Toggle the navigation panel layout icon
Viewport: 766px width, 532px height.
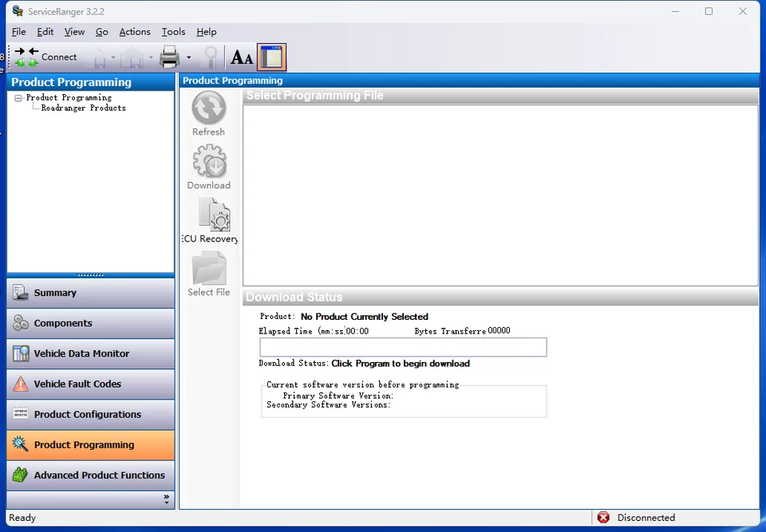(x=271, y=57)
